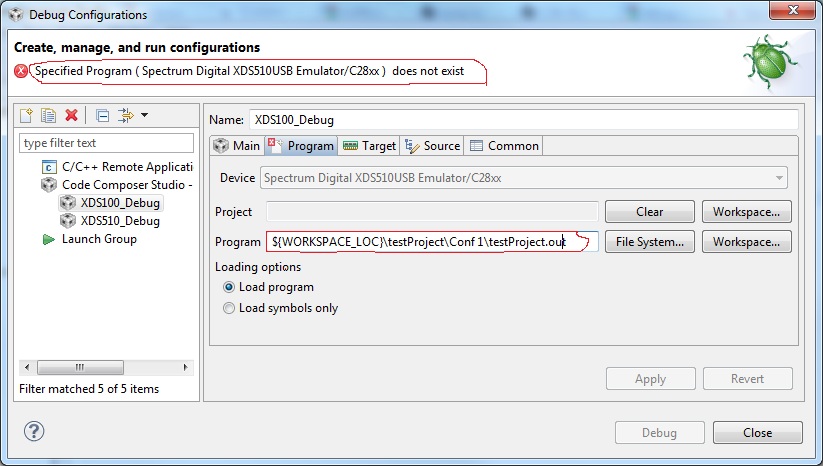Click the Code Composer Studio cube icon
823x466 pixels.
click(x=49, y=185)
